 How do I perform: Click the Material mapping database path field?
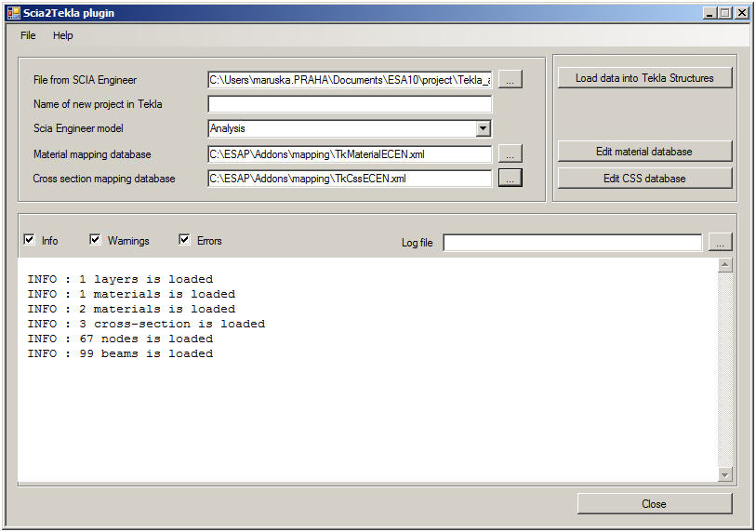(350, 154)
